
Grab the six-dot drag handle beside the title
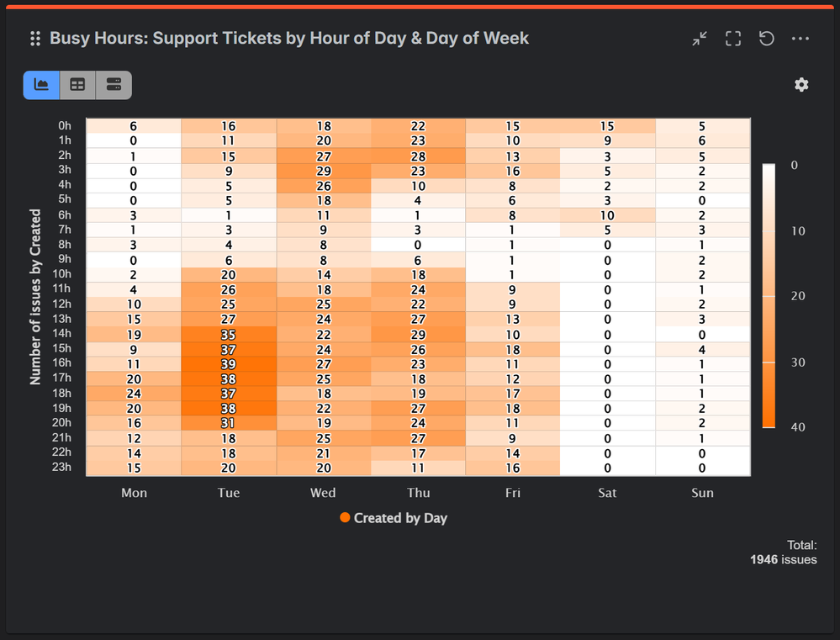click(34, 38)
